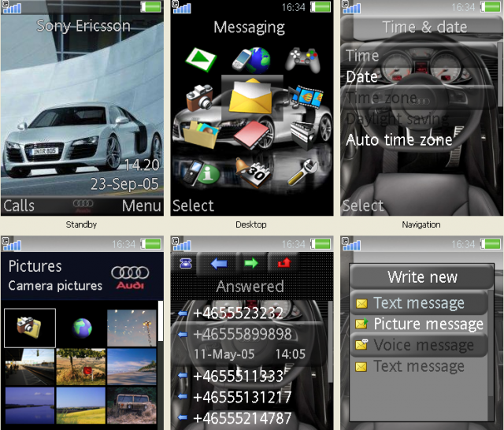Image resolution: width=504 pixels, height=430 pixels.
Task: Open the yellow field picture thumbnail
Action: coord(81,406)
